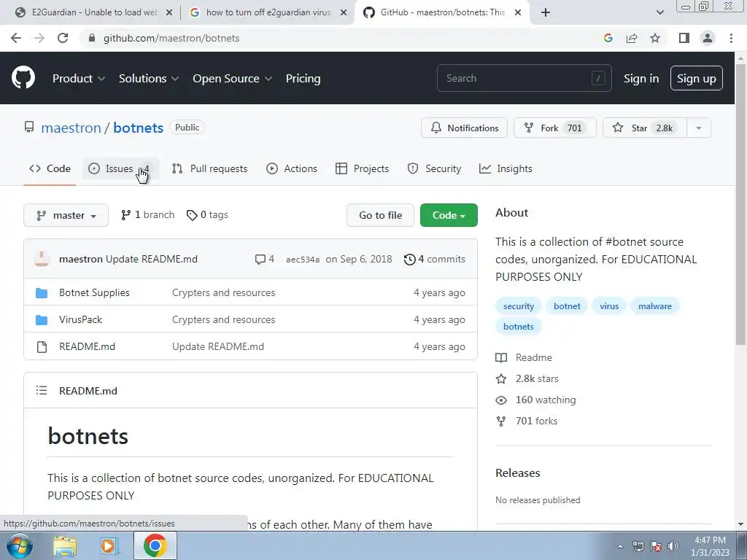Open Windows Start button
This screenshot has width=747, height=560.
(20, 545)
